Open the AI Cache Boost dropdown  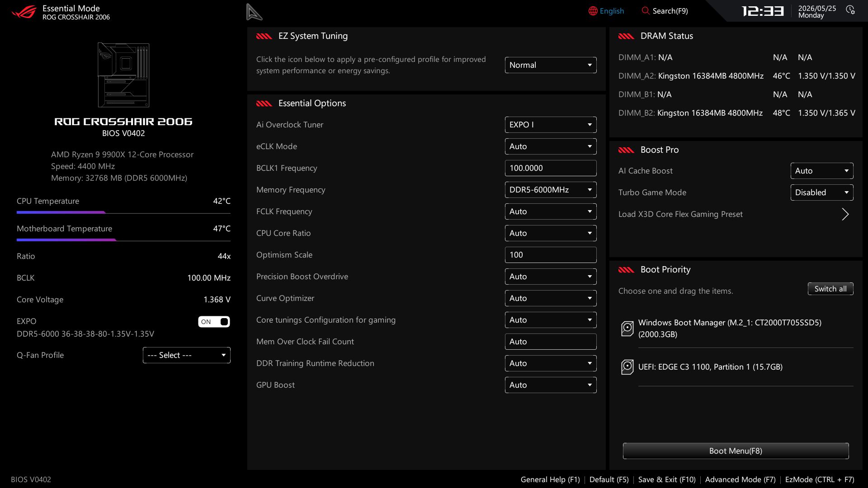tap(822, 171)
